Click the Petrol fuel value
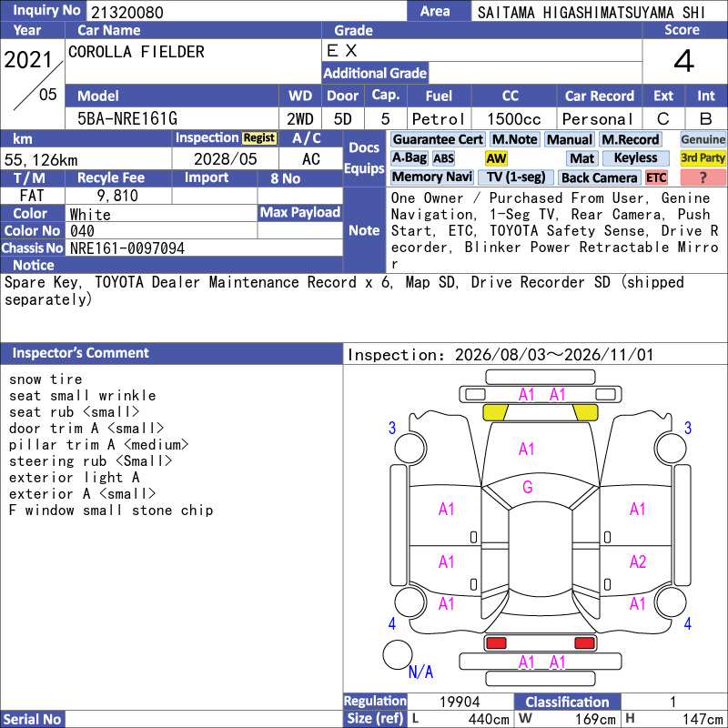Viewport: 728px width, 728px height. click(439, 119)
